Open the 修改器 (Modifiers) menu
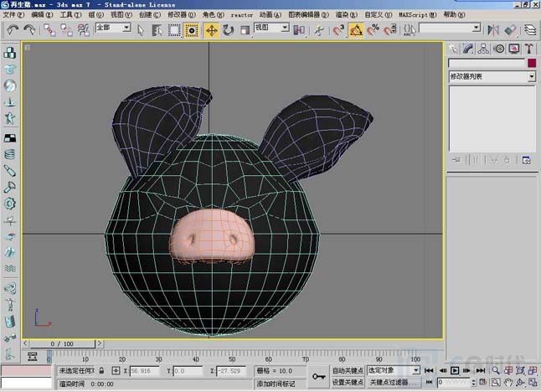This screenshot has height=392, width=541. coord(182,15)
